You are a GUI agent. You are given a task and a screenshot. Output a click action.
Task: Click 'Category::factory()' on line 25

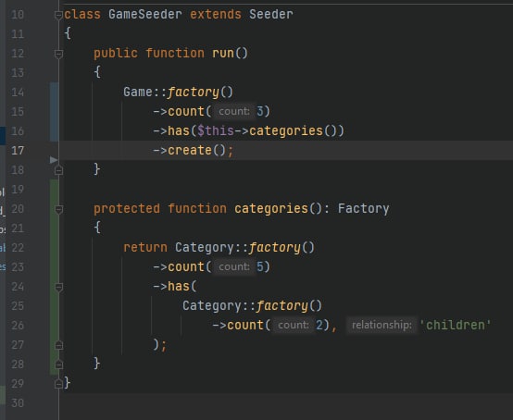(x=252, y=306)
